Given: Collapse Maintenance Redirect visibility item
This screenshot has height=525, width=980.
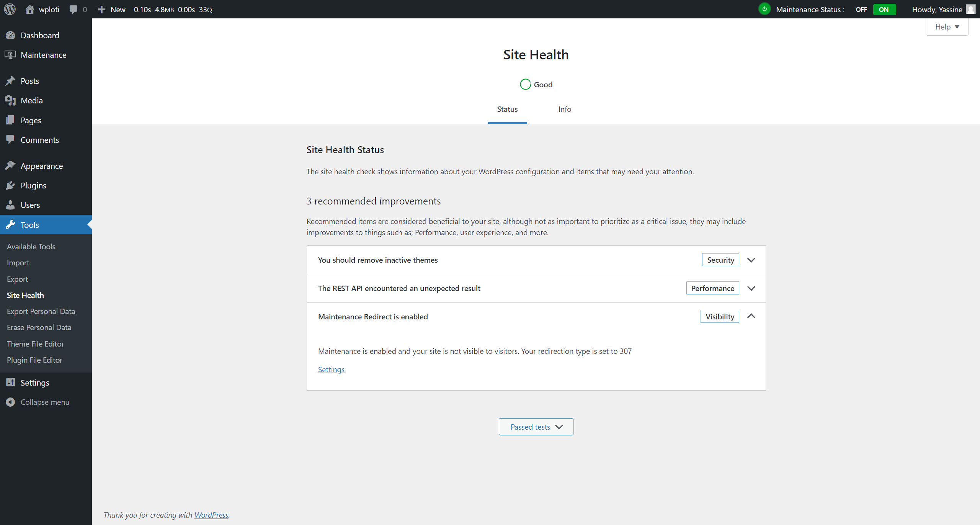Looking at the screenshot, I should 751,316.
